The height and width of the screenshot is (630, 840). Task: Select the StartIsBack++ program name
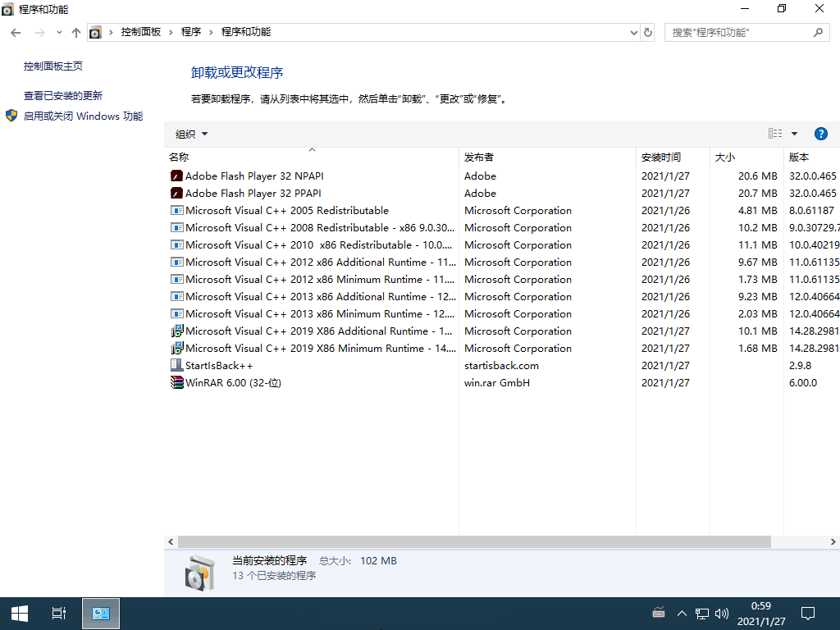[218, 365]
